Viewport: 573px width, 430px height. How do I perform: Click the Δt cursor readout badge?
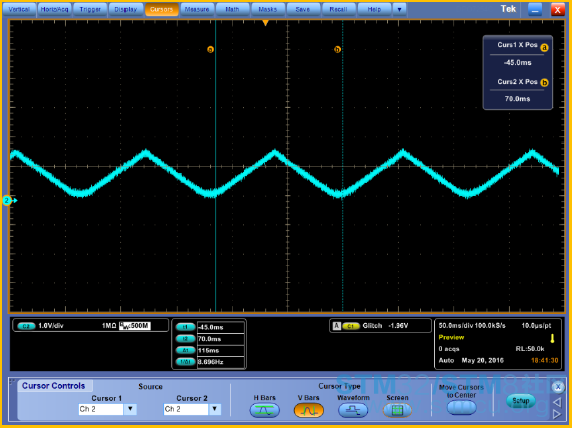click(185, 350)
